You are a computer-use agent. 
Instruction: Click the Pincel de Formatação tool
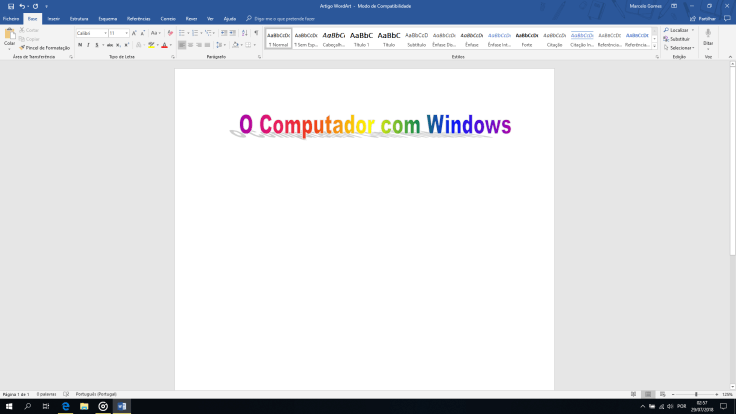45,47
